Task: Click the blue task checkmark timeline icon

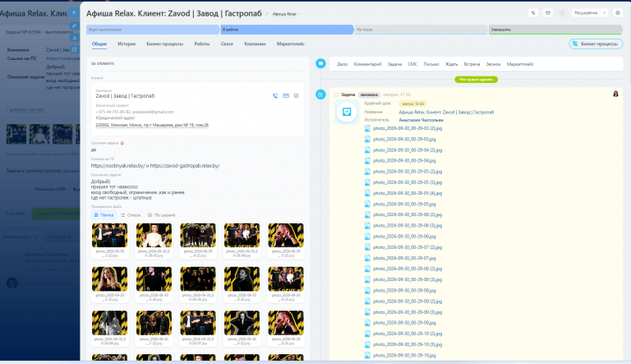Action: point(320,94)
